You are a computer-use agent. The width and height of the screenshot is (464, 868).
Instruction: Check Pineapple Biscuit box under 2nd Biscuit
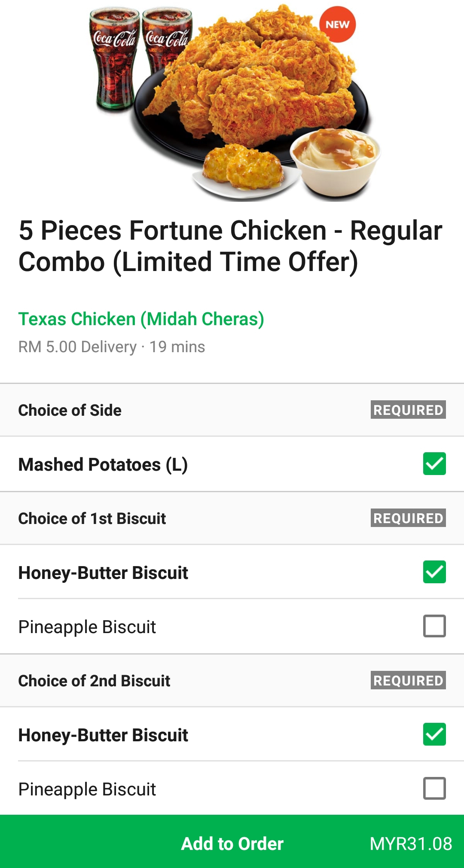pos(434,789)
